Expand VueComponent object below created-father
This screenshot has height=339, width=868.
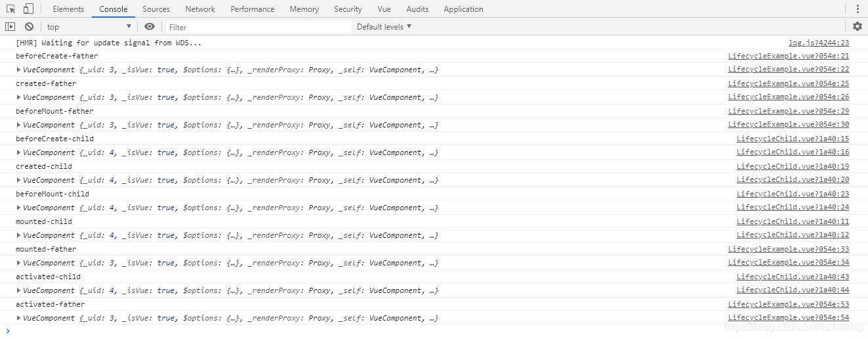coord(18,97)
